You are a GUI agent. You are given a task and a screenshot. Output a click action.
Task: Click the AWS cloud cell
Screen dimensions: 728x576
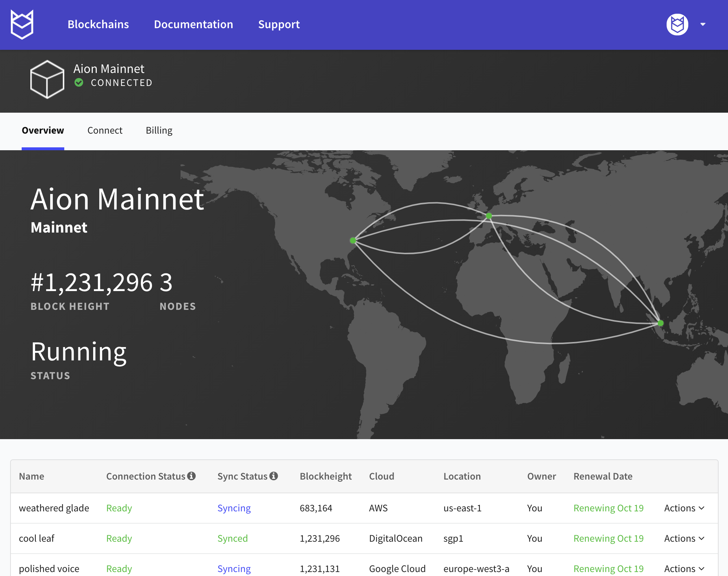click(378, 508)
